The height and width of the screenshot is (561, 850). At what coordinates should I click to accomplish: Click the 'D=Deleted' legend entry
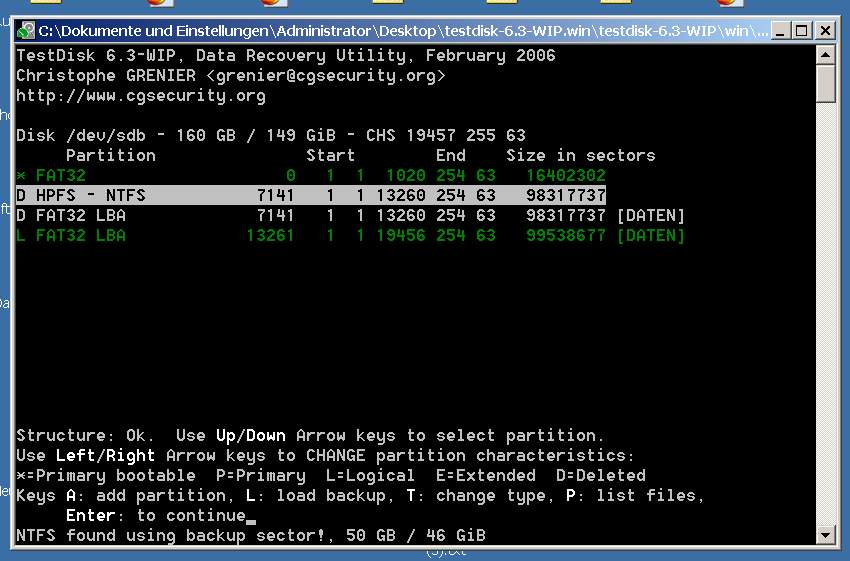tap(601, 475)
